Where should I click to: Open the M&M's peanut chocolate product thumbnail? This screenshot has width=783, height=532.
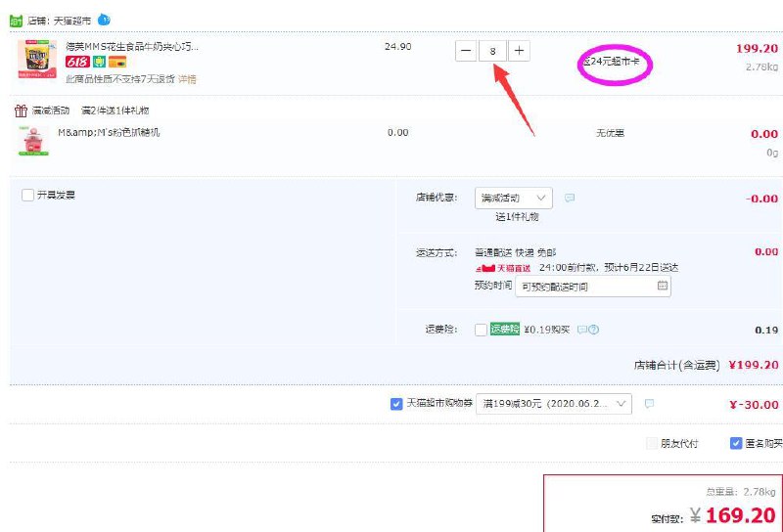[37, 59]
